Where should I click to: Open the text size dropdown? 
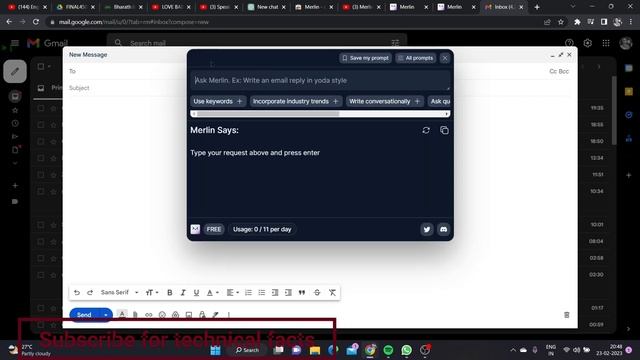pos(152,293)
